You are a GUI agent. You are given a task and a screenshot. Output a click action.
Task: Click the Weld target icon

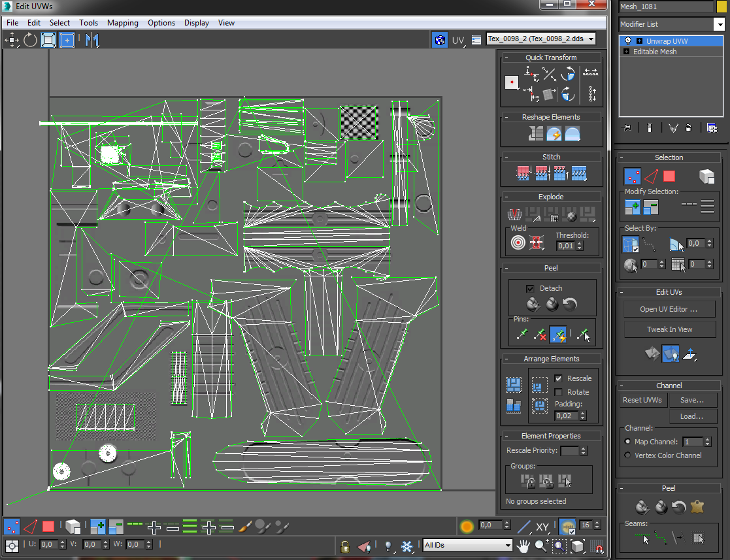[518, 243]
